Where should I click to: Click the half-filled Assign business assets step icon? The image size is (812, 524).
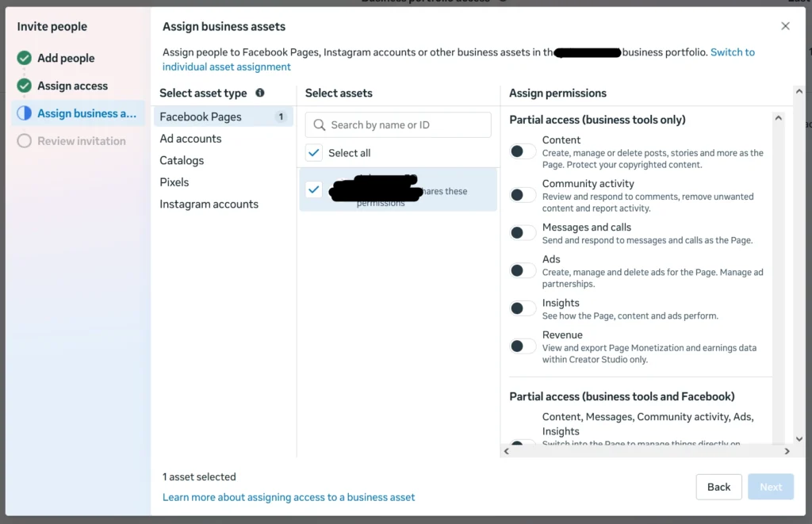(x=25, y=113)
